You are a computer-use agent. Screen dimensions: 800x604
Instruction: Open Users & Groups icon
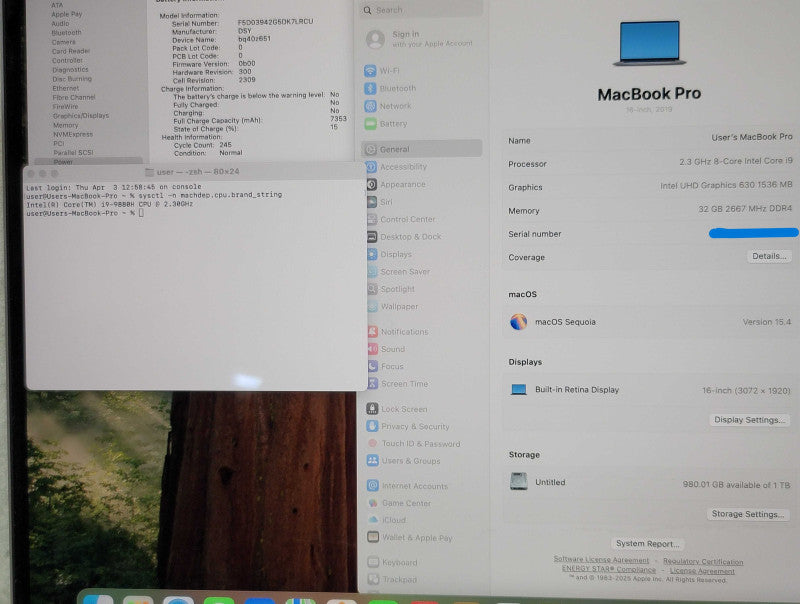coord(373,461)
